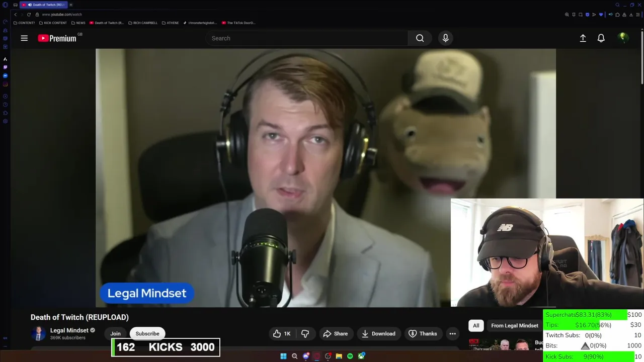Open the megaphone icon in the toolbar
Image resolution: width=644 pixels, height=362 pixels.
610,15
